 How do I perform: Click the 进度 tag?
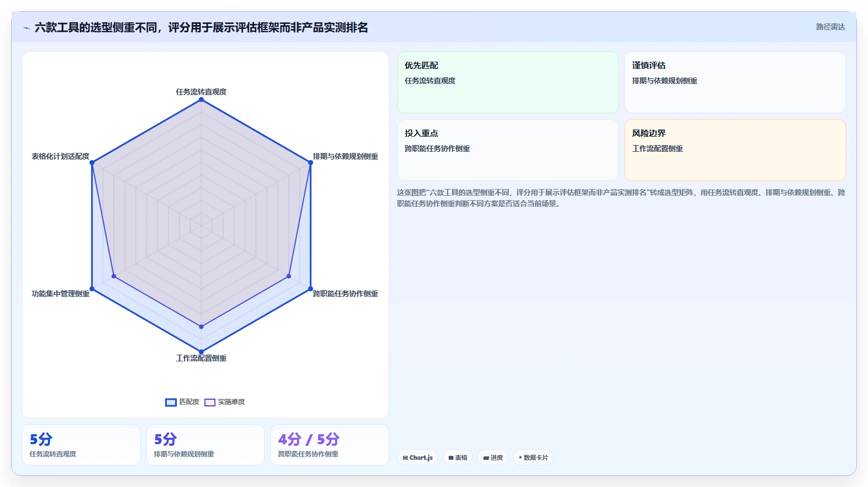493,458
